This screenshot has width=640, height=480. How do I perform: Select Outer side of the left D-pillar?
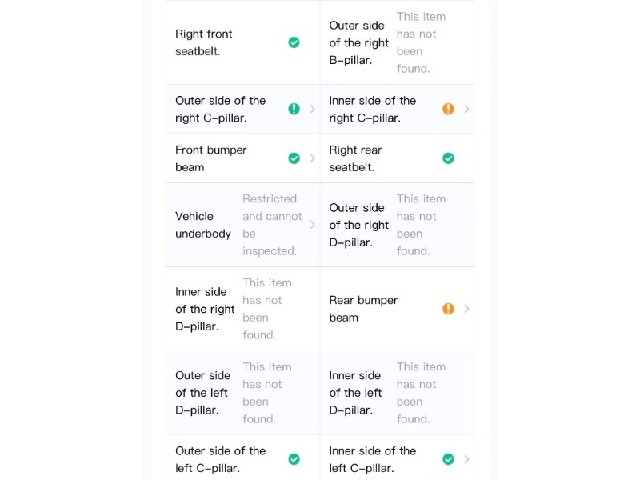coord(202,393)
